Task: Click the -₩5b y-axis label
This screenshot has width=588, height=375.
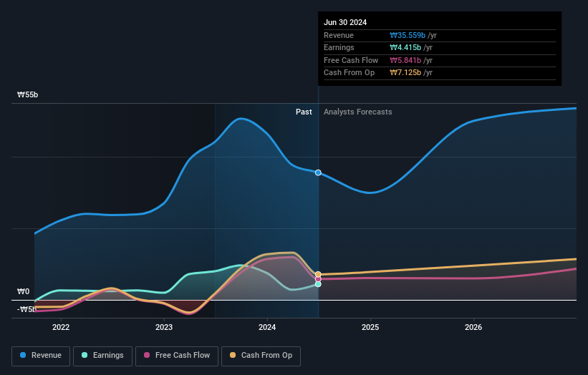Action: click(x=26, y=309)
